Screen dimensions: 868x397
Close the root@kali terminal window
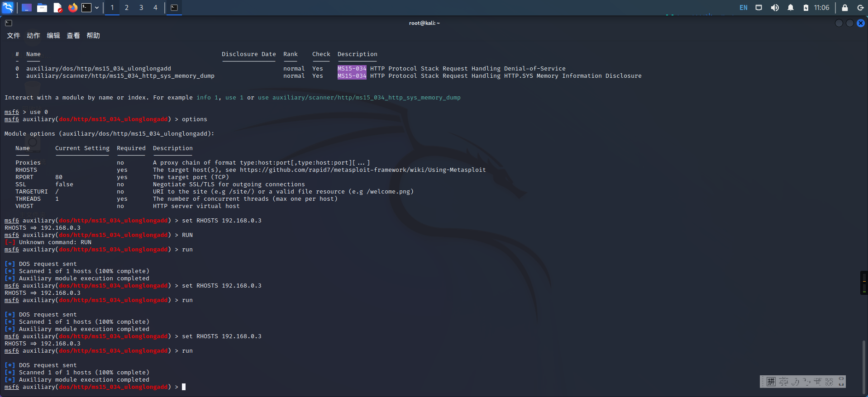point(861,23)
